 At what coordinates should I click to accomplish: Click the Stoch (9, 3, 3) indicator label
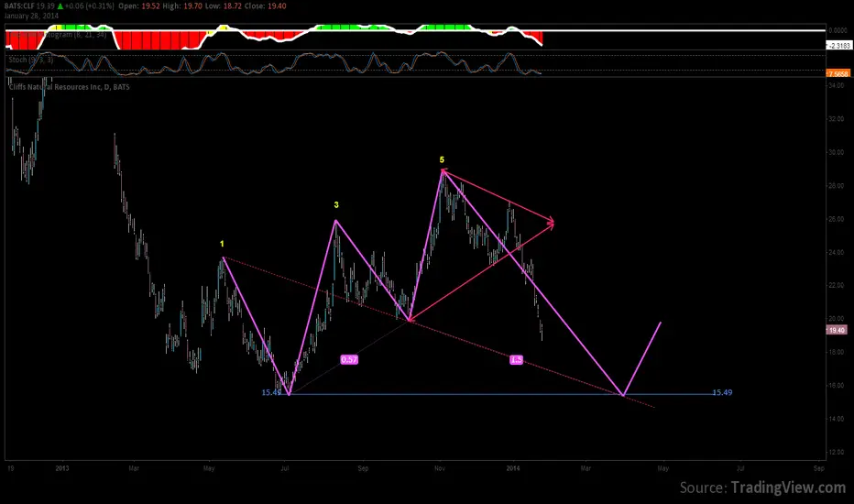(x=30, y=60)
